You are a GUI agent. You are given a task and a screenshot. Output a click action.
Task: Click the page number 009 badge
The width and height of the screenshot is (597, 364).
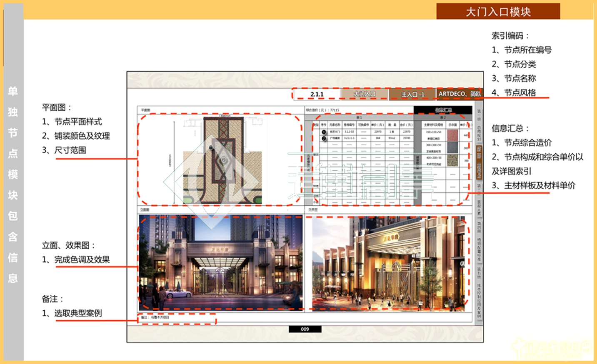pos(305,329)
